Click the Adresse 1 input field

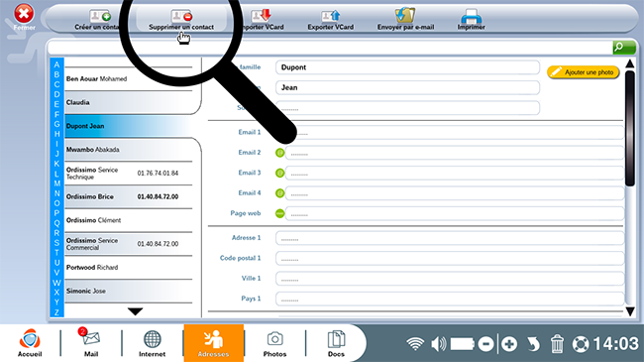[x=450, y=238]
